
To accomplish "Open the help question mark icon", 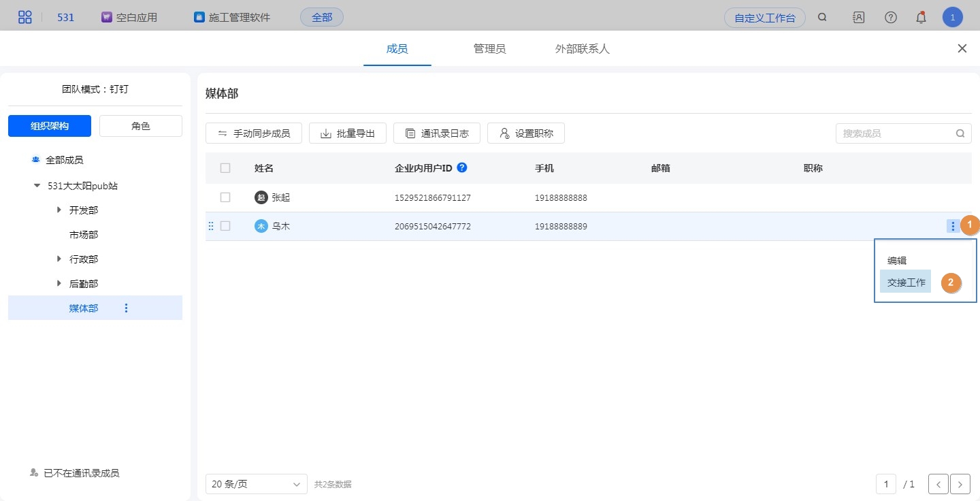I will coord(890,18).
